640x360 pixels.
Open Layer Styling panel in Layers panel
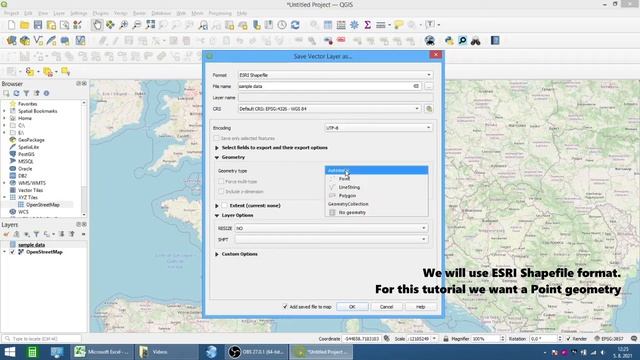[x=6, y=234]
